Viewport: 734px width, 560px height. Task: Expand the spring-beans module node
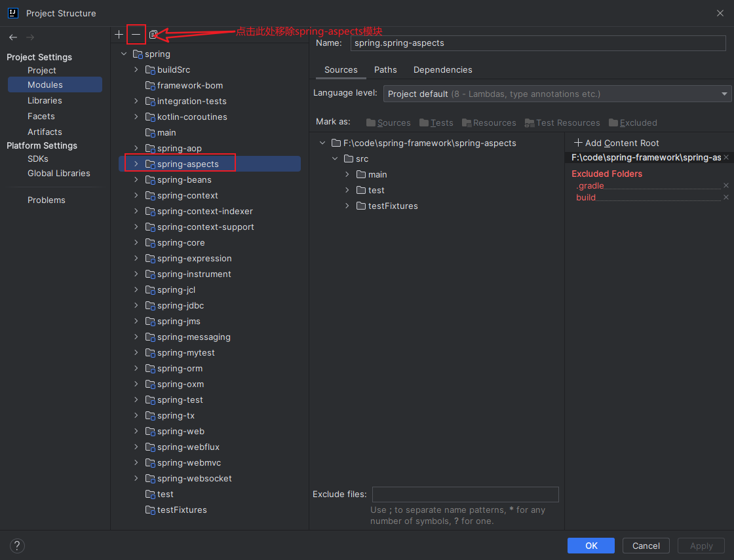136,179
